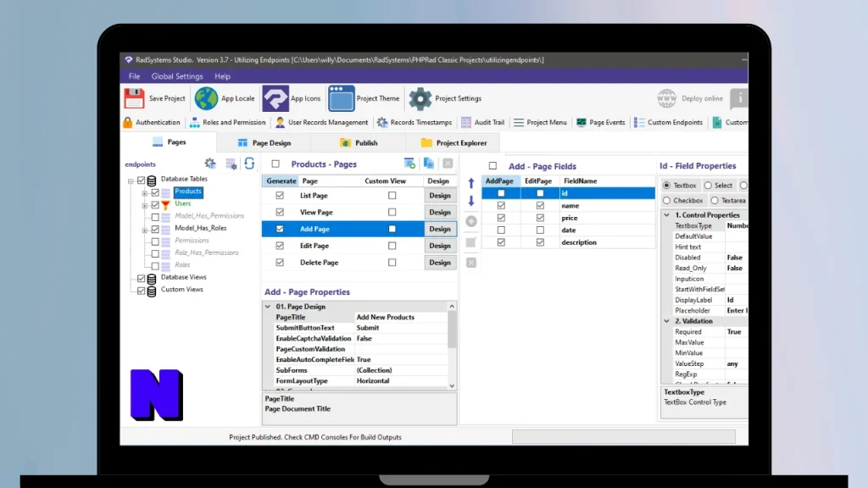Image resolution: width=868 pixels, height=488 pixels.
Task: Switch to the Page Design tab
Action: (x=264, y=142)
